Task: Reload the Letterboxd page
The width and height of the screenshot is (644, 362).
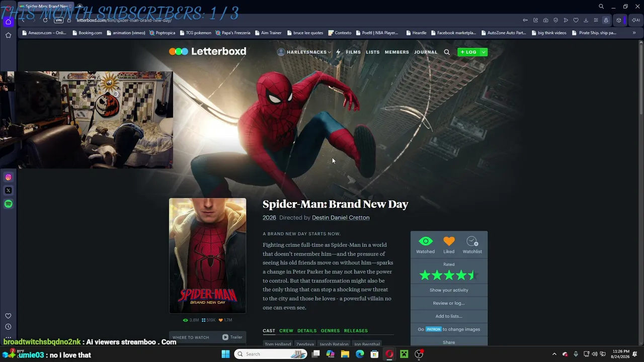Action: (45, 20)
